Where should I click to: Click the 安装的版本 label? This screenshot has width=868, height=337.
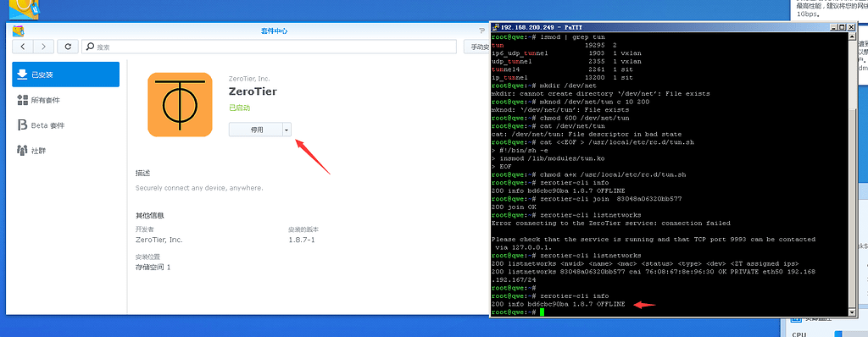coord(303,229)
